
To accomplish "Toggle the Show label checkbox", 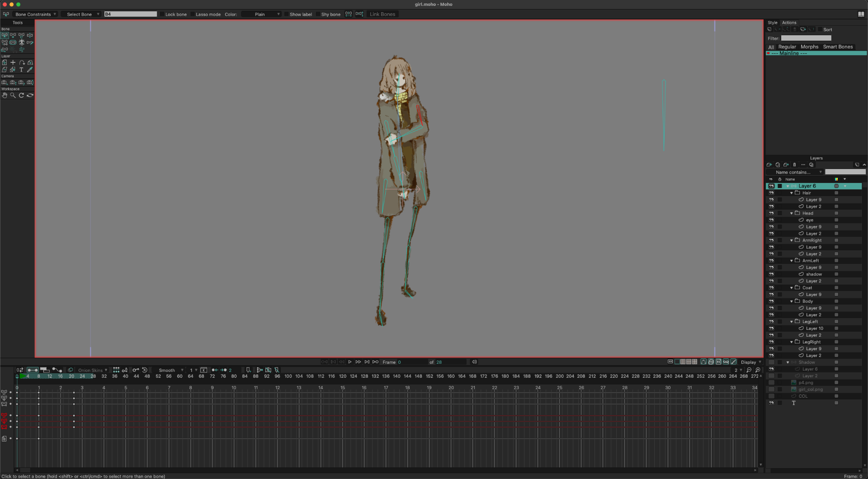I will coord(287,14).
